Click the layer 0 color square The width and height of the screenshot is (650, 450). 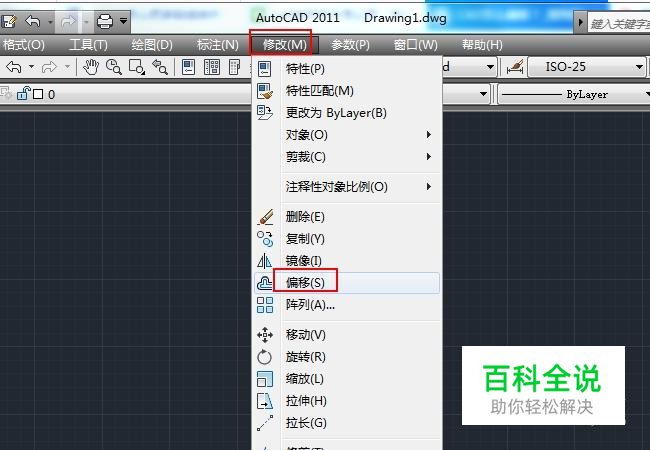38,94
